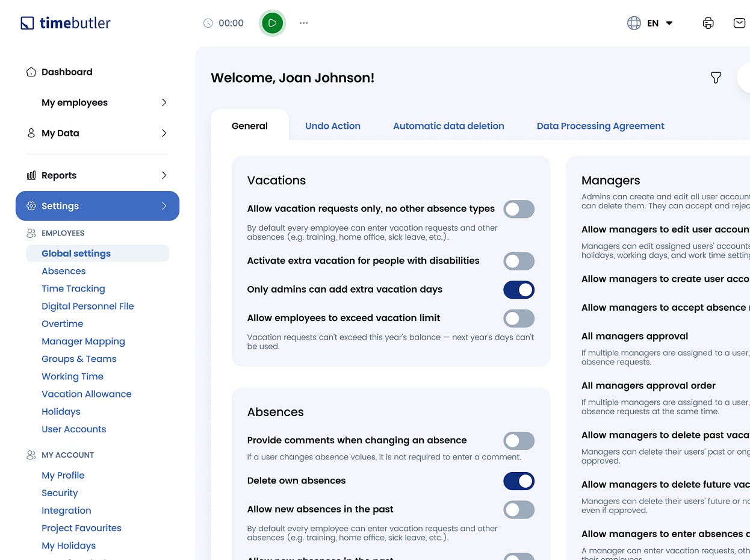Disable the Delete own absences switch
This screenshot has height=560, width=750.
coord(518,481)
